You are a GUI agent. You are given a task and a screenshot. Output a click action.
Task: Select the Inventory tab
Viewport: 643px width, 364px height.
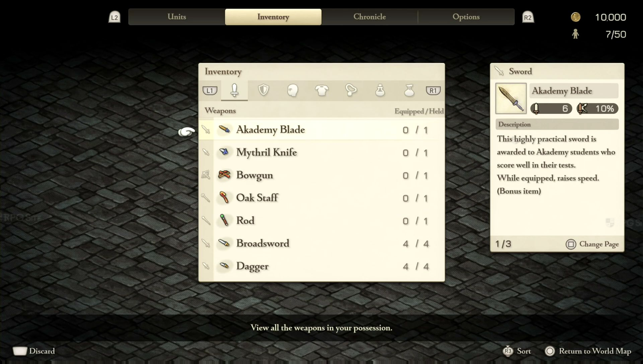[x=273, y=17]
